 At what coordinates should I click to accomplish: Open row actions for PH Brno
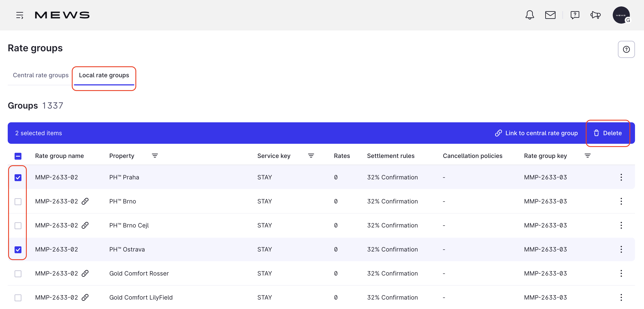point(621,201)
